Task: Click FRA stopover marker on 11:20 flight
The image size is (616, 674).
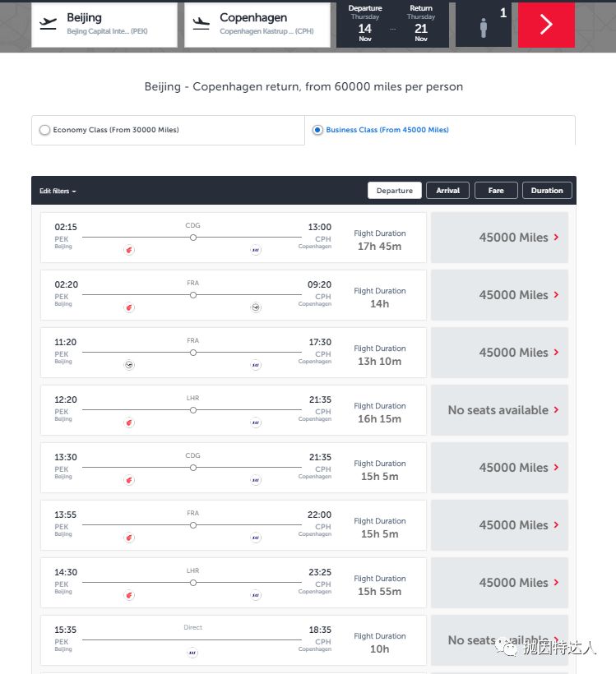Action: 193,353
